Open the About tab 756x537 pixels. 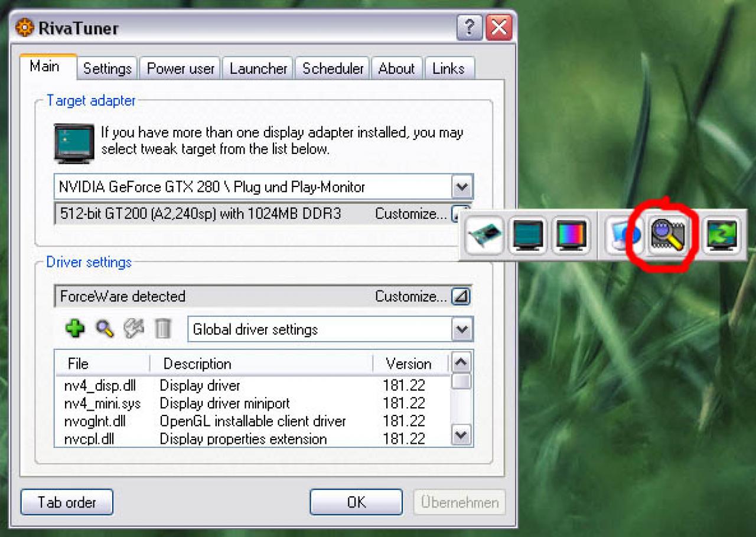(396, 68)
